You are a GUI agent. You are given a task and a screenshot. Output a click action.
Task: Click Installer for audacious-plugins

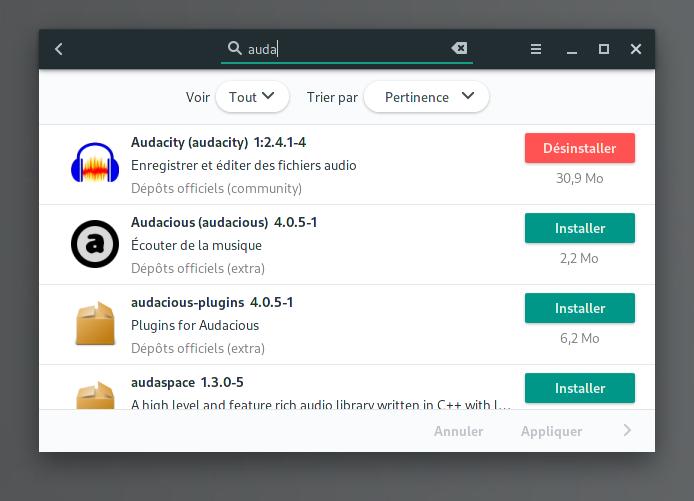pyautogui.click(x=580, y=308)
